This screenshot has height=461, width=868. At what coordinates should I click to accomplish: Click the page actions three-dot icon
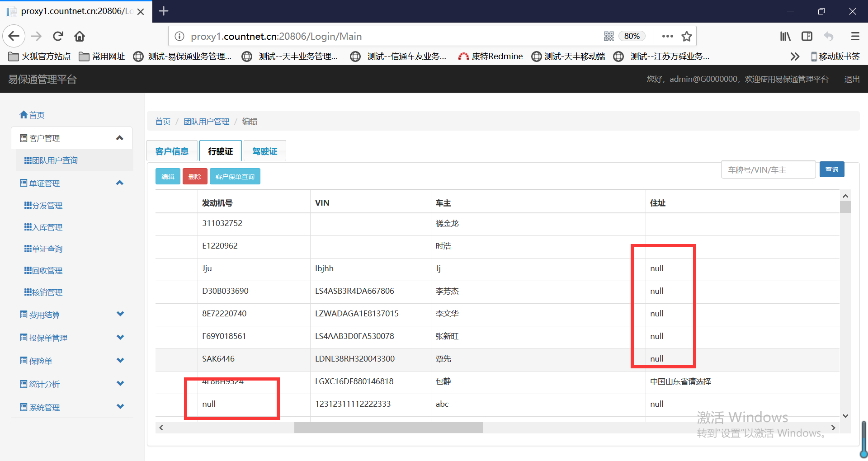pyautogui.click(x=667, y=36)
